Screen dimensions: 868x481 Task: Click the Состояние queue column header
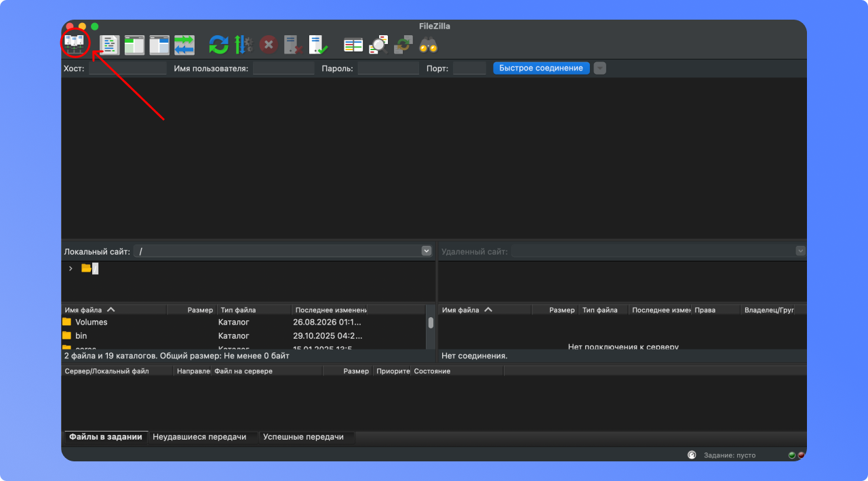[457, 371]
